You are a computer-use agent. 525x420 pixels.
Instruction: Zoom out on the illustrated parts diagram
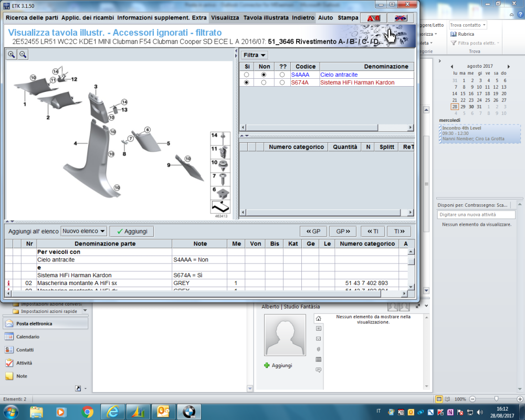point(23,54)
